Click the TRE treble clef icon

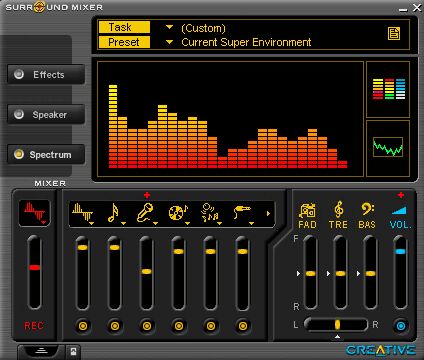pyautogui.click(x=338, y=210)
